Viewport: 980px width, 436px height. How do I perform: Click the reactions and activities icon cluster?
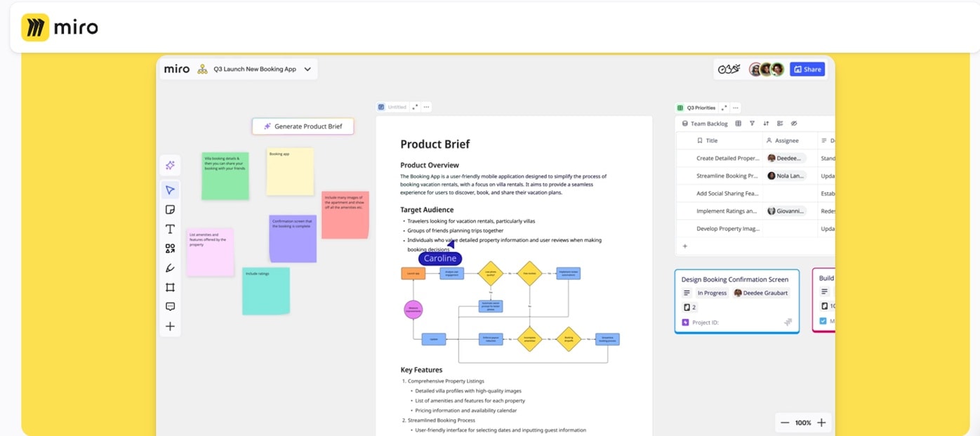click(729, 69)
